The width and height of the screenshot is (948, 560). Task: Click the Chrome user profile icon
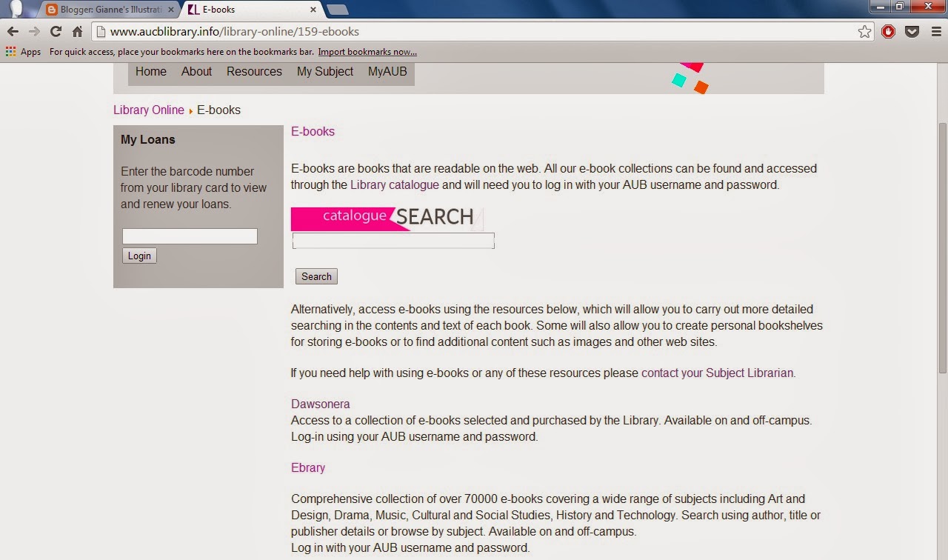(16, 9)
